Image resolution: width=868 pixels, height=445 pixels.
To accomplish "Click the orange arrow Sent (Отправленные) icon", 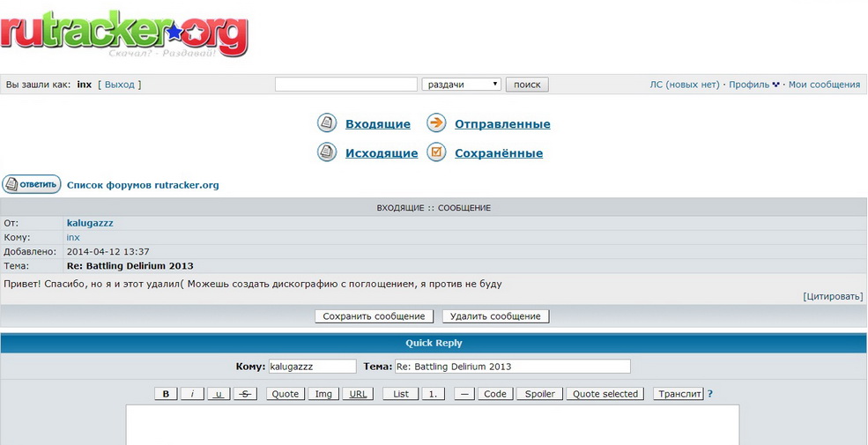I will [x=436, y=122].
